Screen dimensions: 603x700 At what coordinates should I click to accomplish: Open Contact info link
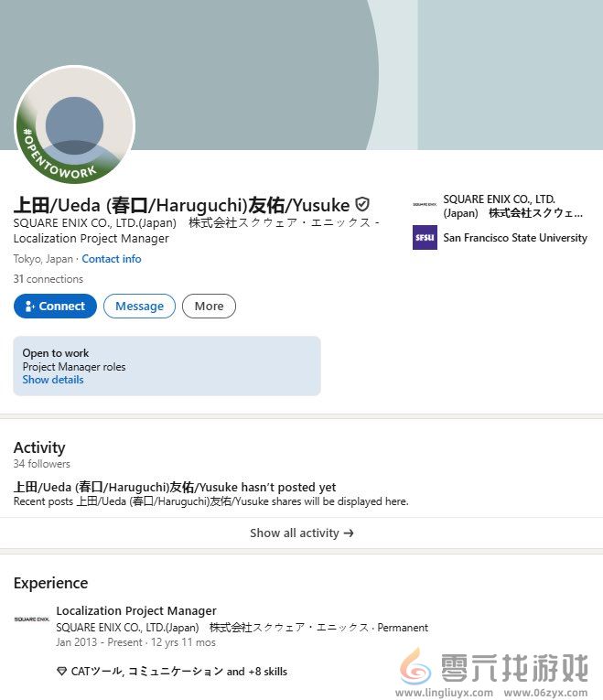point(112,259)
